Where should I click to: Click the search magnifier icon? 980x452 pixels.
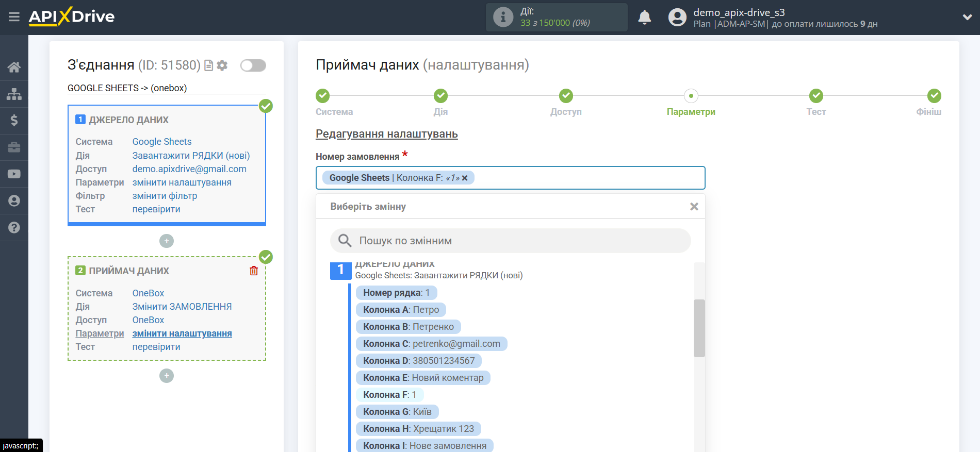point(345,241)
